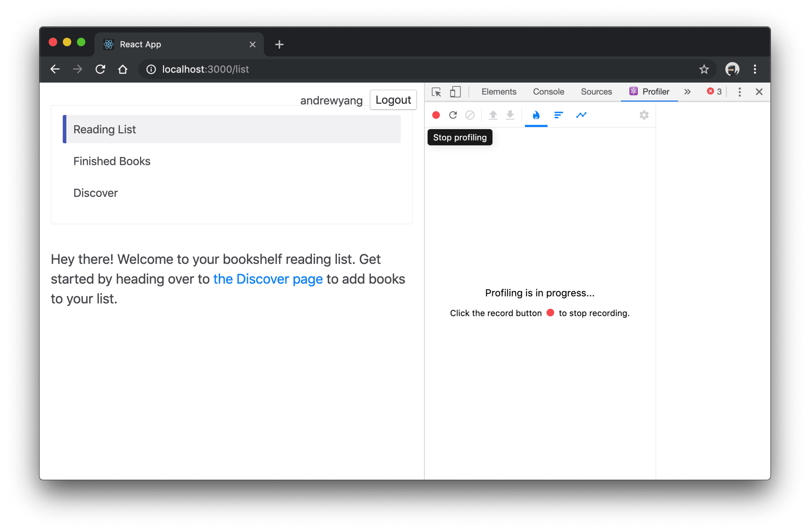Reload the page in Chrome
The height and width of the screenshot is (532, 810).
click(100, 69)
